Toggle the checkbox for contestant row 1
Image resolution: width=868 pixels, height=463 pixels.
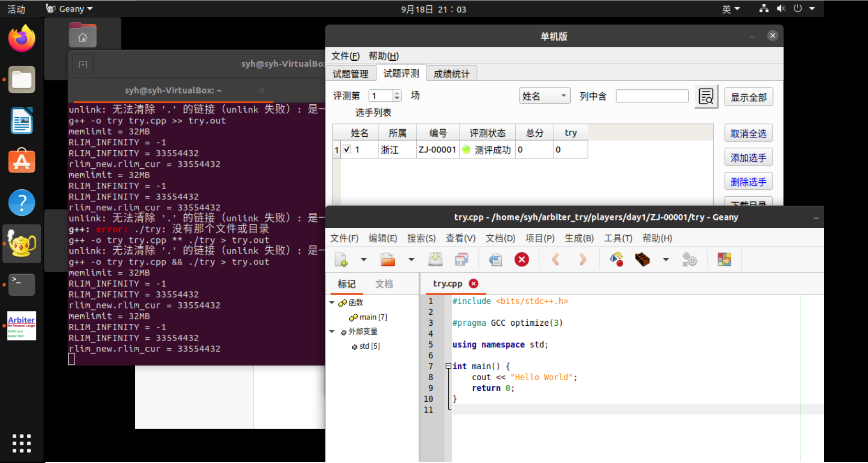pyautogui.click(x=347, y=149)
